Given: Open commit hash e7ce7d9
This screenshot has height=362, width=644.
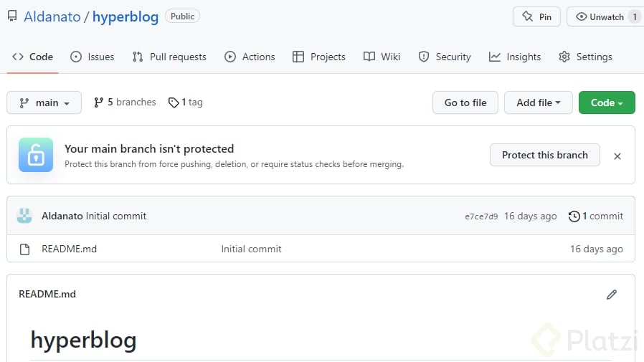Looking at the screenshot, I should click(481, 216).
